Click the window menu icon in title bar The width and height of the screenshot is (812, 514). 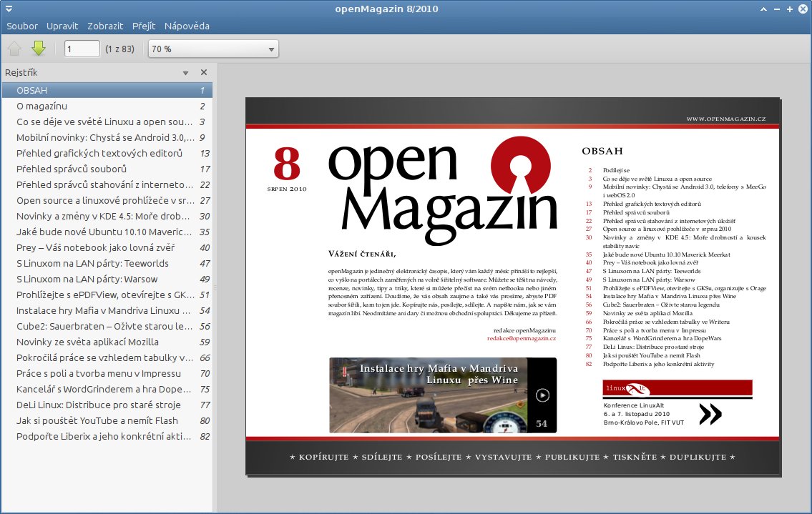click(10, 9)
